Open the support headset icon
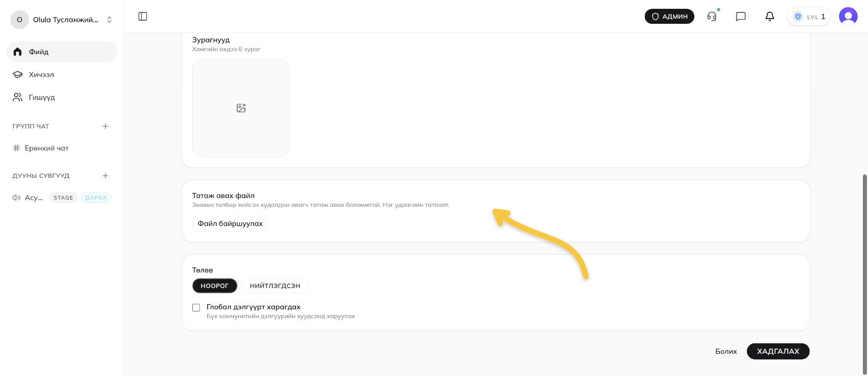The width and height of the screenshot is (868, 376). pyautogui.click(x=712, y=17)
